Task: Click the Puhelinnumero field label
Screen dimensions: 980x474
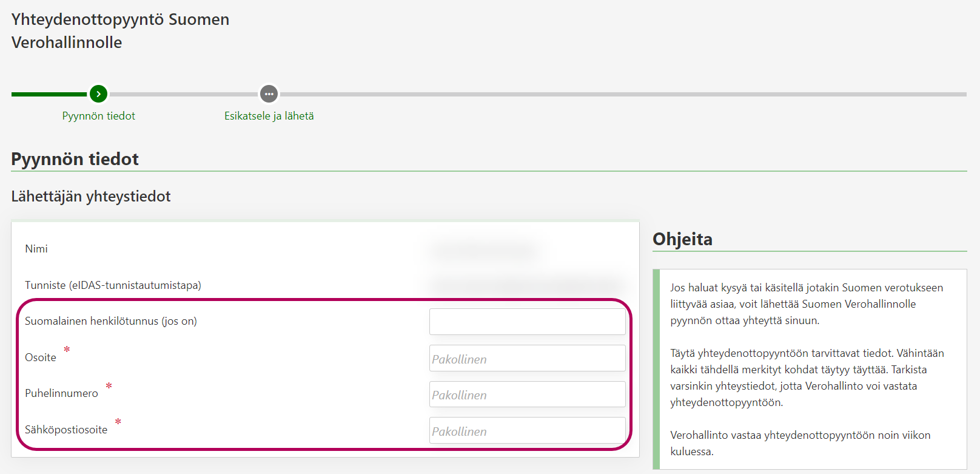Action: point(61,393)
